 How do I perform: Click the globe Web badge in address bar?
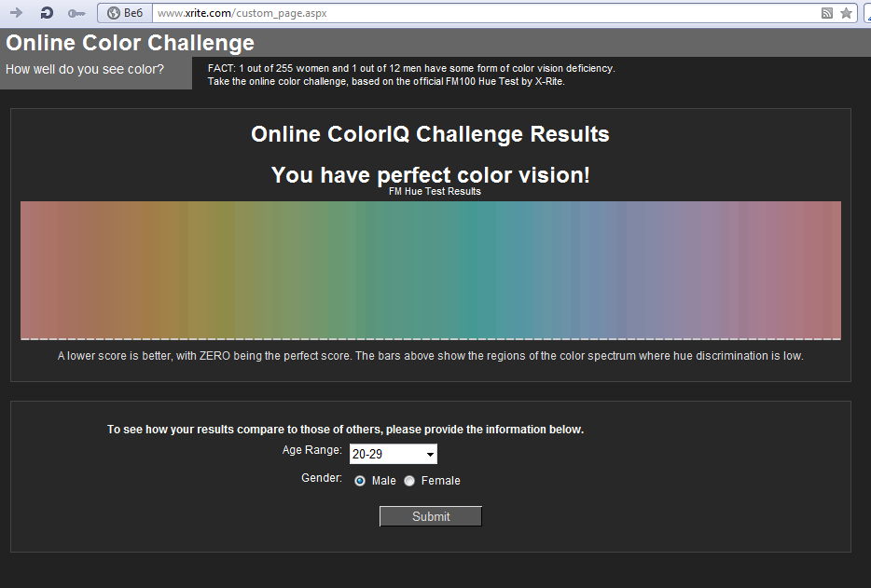pyautogui.click(x=124, y=13)
